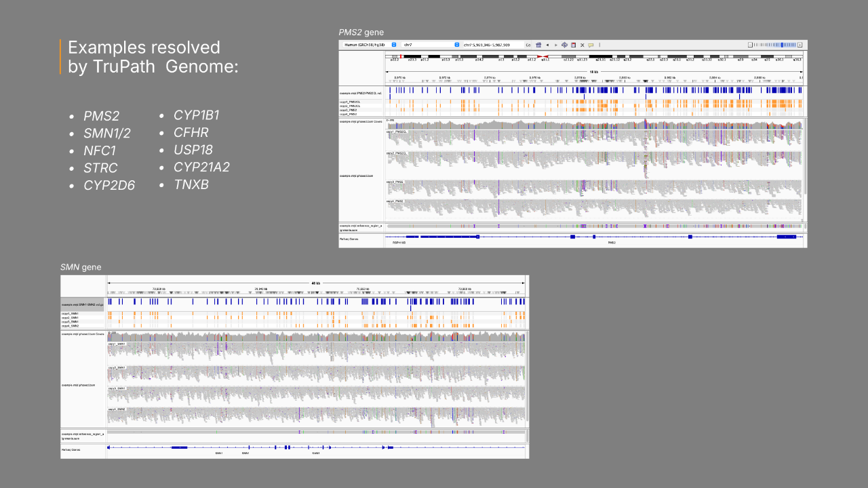Select the copy4_SMN2 track label

(71, 326)
